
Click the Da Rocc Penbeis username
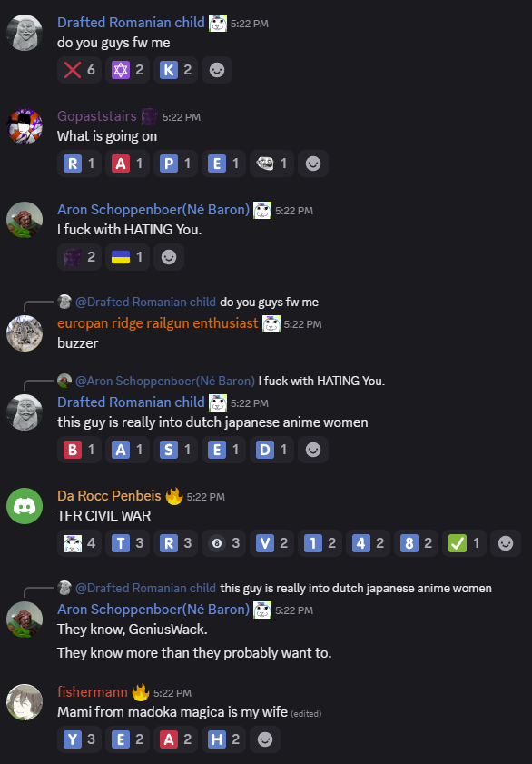pos(109,496)
